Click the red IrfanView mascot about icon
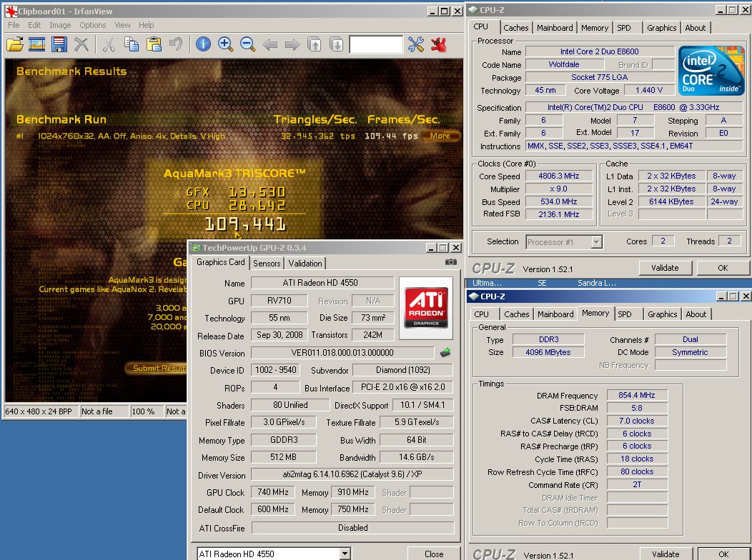The height and width of the screenshot is (560, 752). [x=439, y=44]
